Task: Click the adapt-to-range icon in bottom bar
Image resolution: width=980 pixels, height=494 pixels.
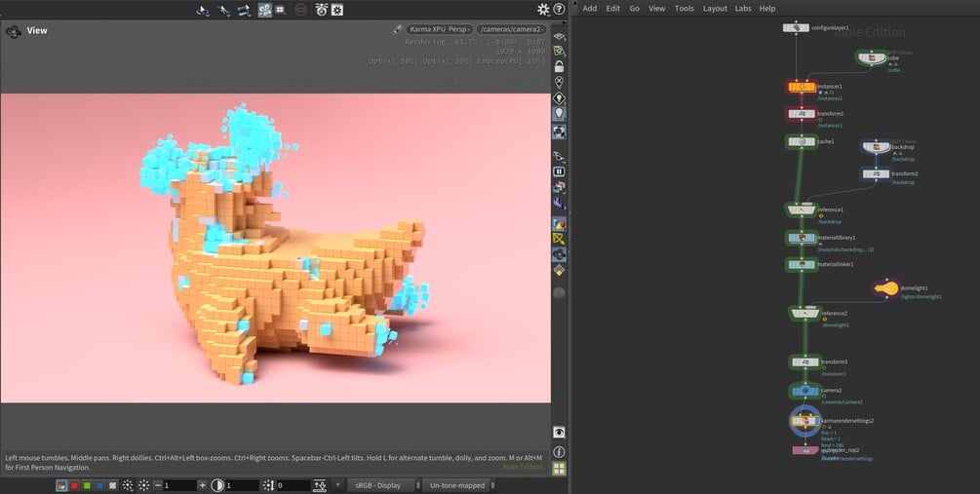Action: (320, 485)
